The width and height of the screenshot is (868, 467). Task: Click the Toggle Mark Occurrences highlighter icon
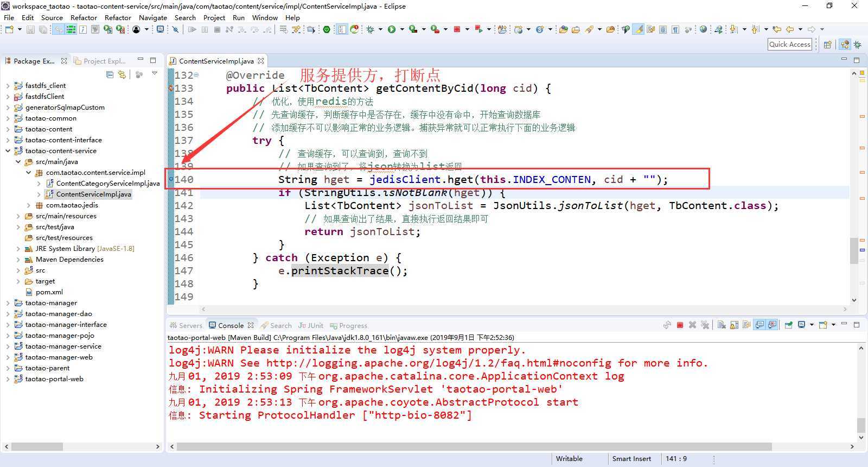[639, 29]
